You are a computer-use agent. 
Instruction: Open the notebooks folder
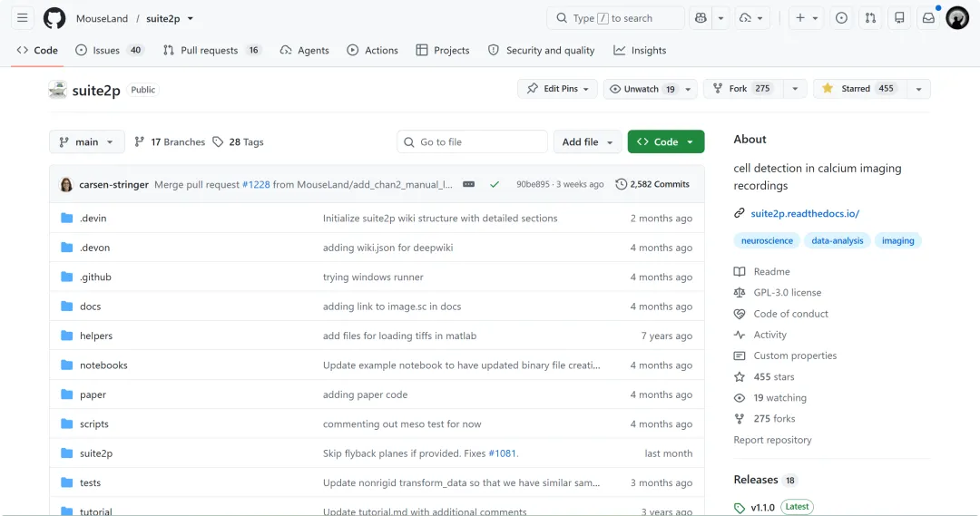click(x=103, y=365)
